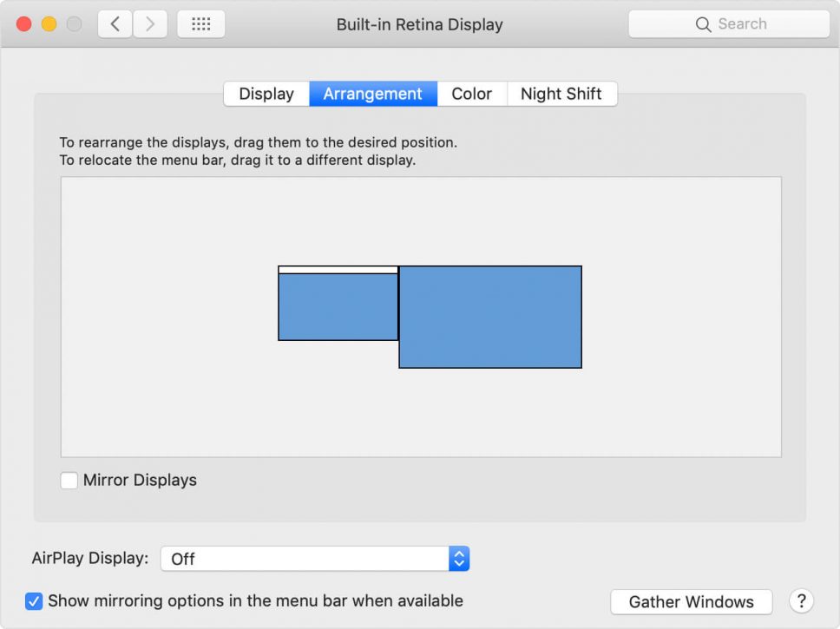Open the Night Shift tab
This screenshot has width=840, height=629.
pyautogui.click(x=562, y=93)
